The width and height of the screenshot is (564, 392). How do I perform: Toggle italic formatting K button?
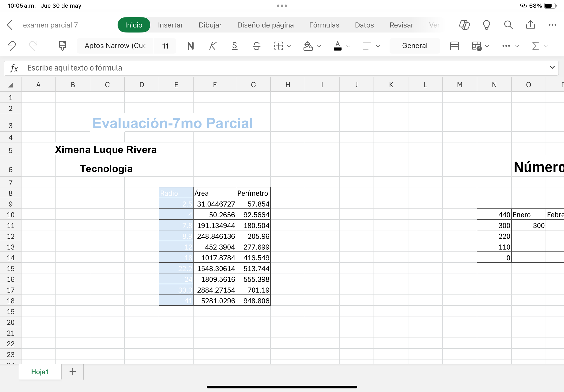213,46
